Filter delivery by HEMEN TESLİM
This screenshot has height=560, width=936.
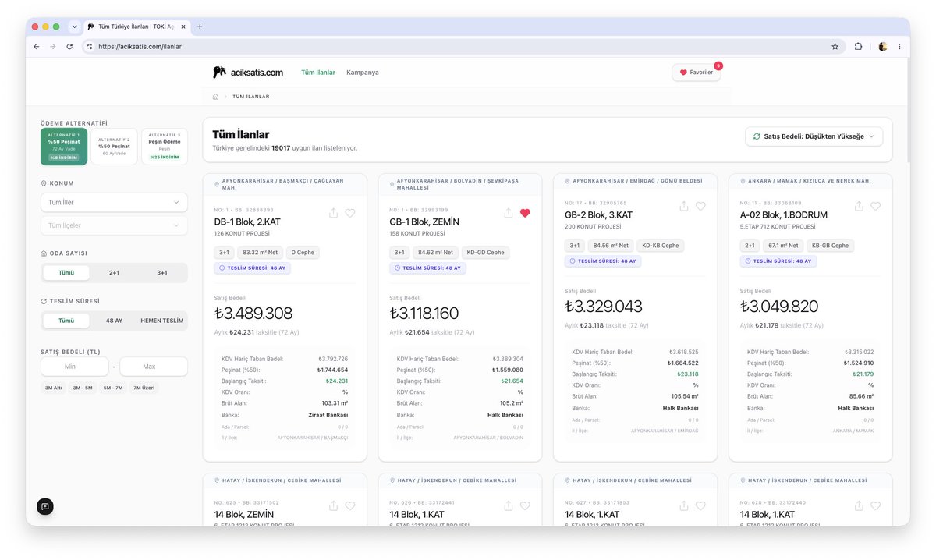[x=162, y=321]
